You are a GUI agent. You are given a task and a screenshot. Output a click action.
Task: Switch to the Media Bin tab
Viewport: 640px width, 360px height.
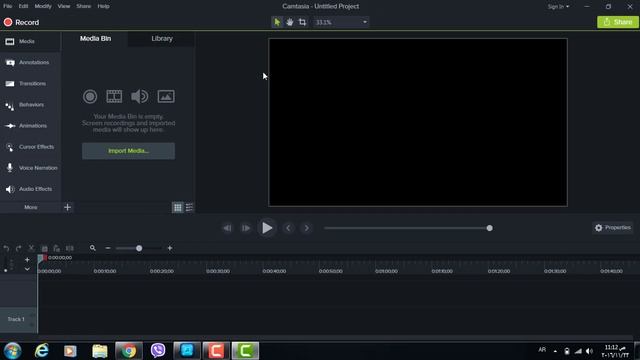(x=95, y=38)
